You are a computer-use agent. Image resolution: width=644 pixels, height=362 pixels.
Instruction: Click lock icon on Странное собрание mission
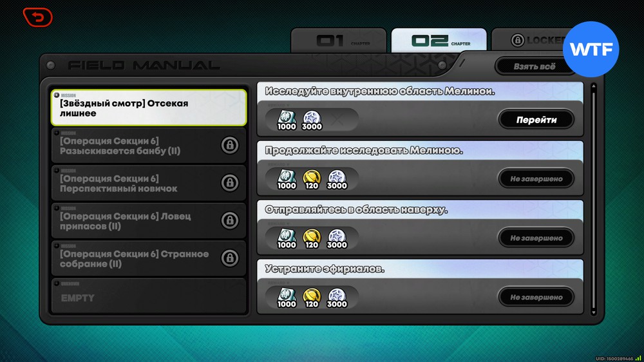[x=229, y=258]
